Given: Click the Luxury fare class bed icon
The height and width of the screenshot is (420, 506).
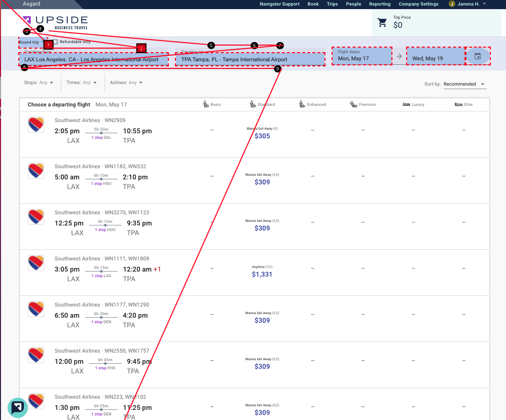Looking at the screenshot, I should point(406,104).
